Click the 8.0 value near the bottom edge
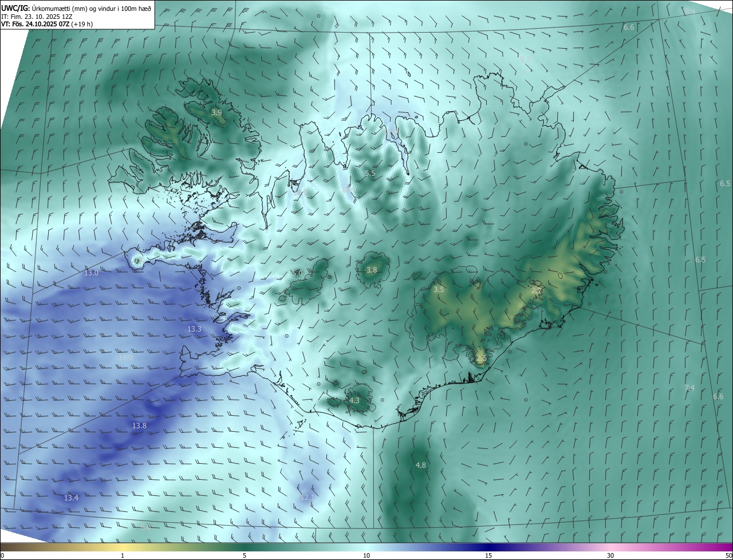Image resolution: width=733 pixels, height=560 pixels. pos(145,527)
